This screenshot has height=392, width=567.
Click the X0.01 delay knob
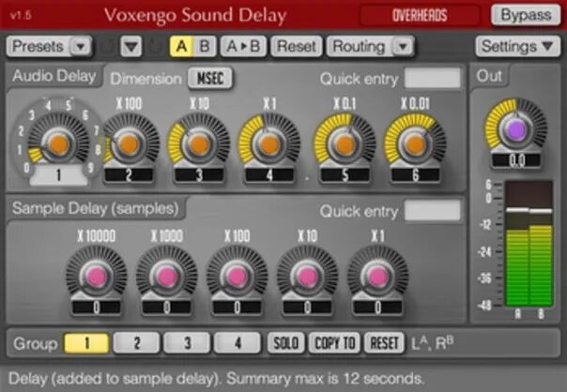coord(415,143)
